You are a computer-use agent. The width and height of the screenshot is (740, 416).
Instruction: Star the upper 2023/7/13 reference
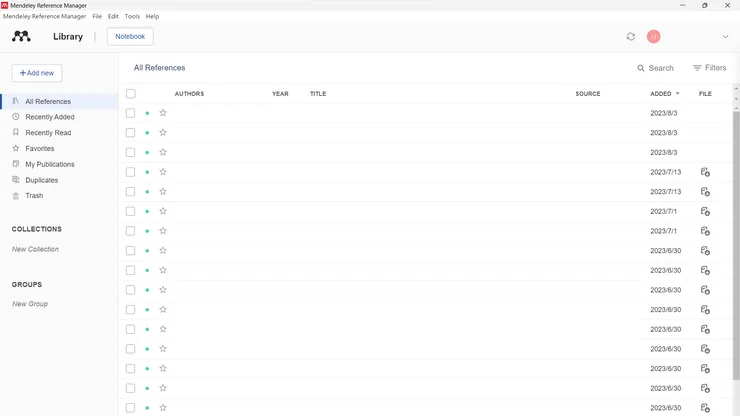pos(163,172)
